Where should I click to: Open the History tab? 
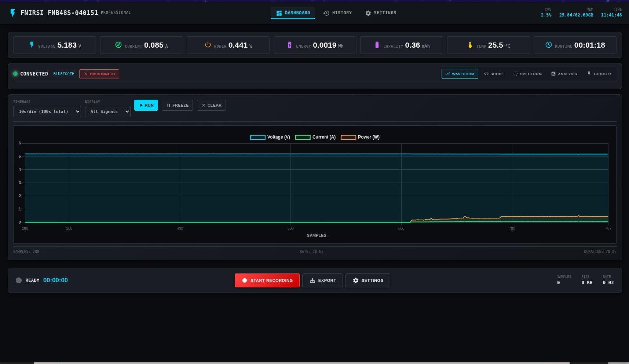[x=337, y=13]
